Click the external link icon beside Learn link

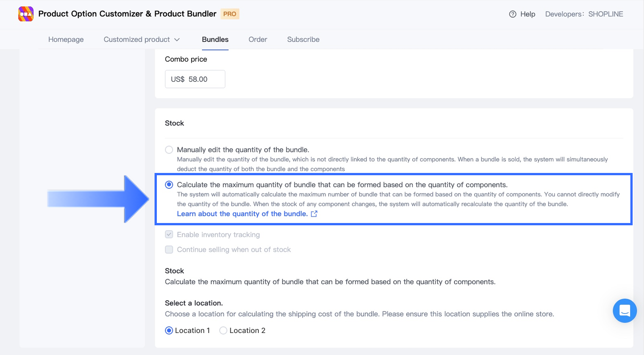click(x=314, y=214)
